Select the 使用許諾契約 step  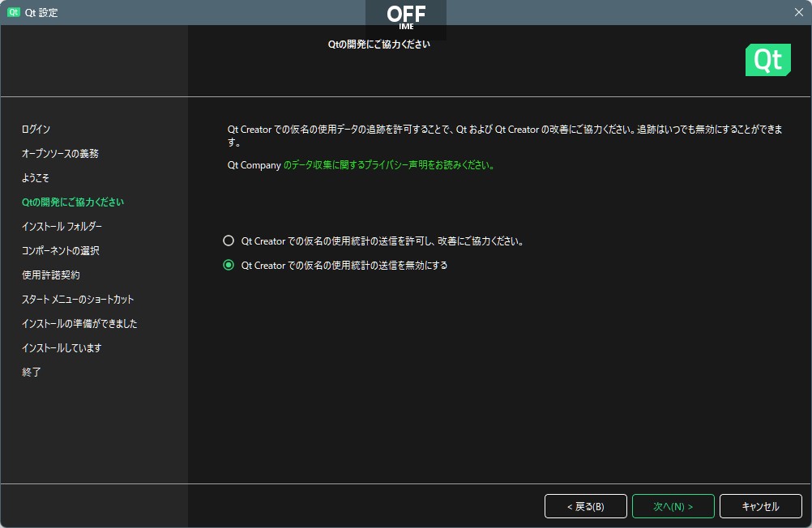(x=51, y=275)
